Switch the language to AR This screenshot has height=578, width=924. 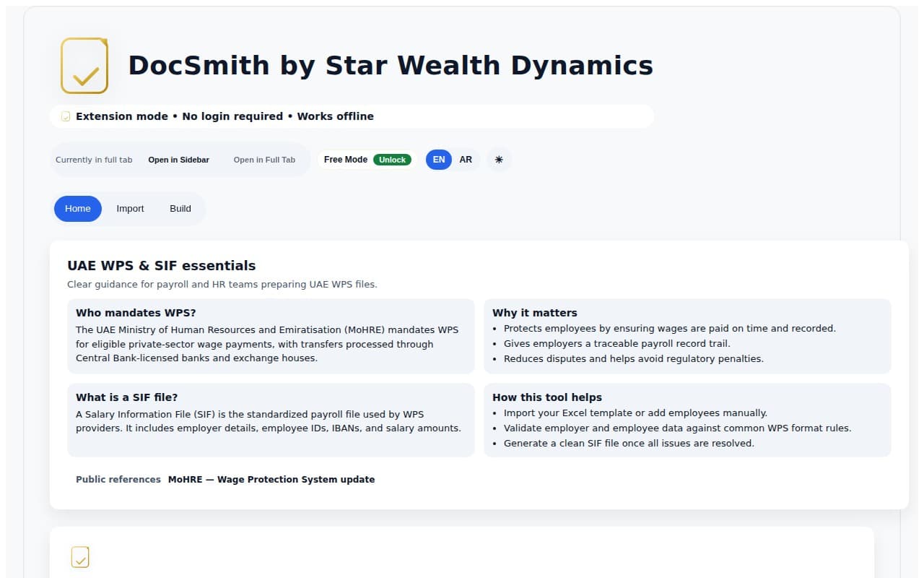[466, 160]
